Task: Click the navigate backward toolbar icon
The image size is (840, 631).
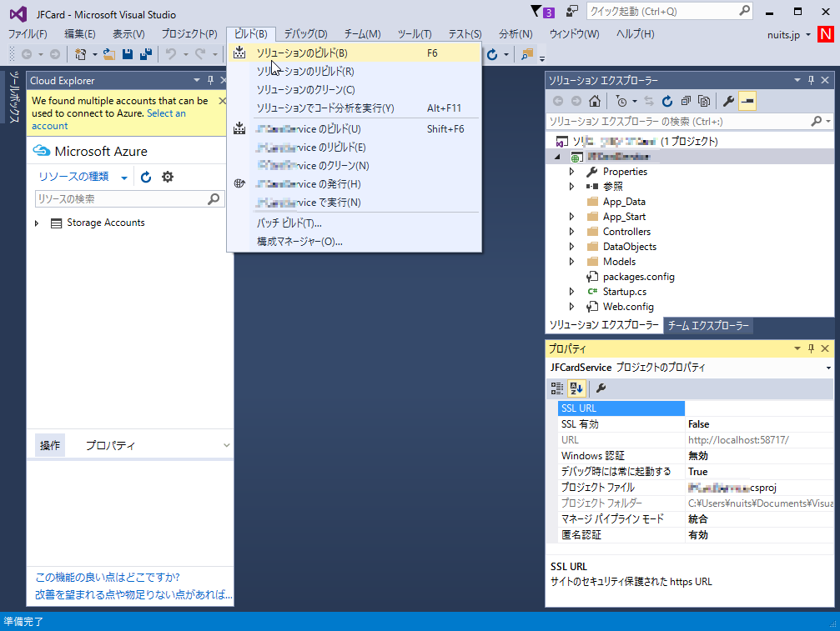Action: tap(26, 54)
